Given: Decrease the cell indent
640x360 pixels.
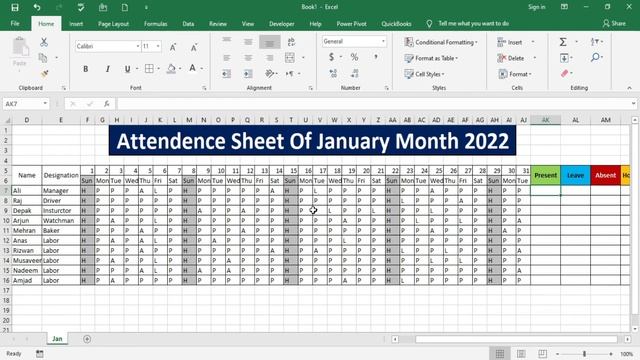Looking at the screenshot, I should tap(227, 74).
